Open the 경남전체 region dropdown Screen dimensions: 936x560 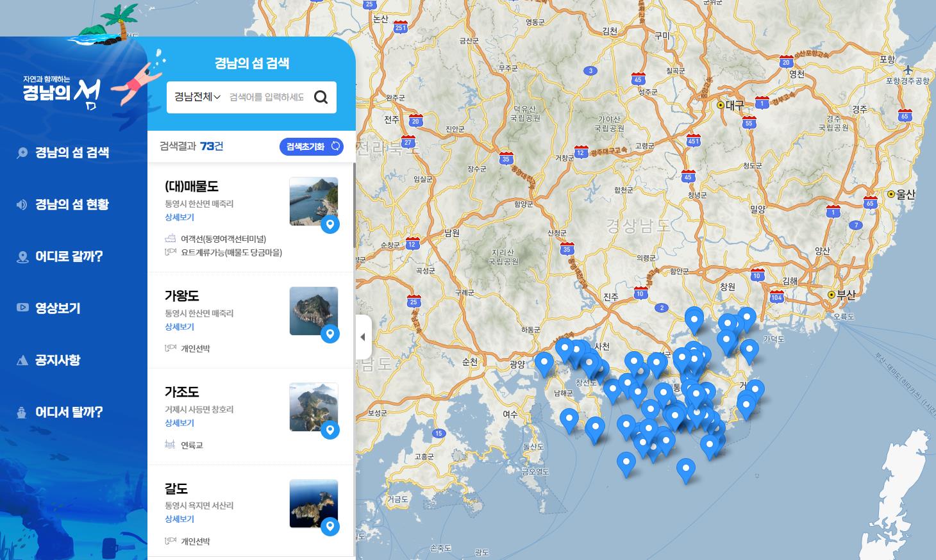click(197, 97)
